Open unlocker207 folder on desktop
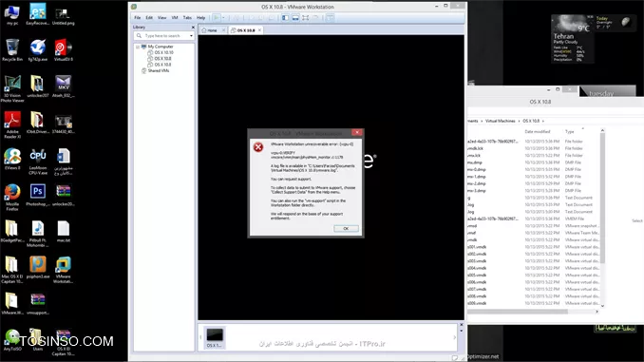644x362 pixels. (x=37, y=86)
